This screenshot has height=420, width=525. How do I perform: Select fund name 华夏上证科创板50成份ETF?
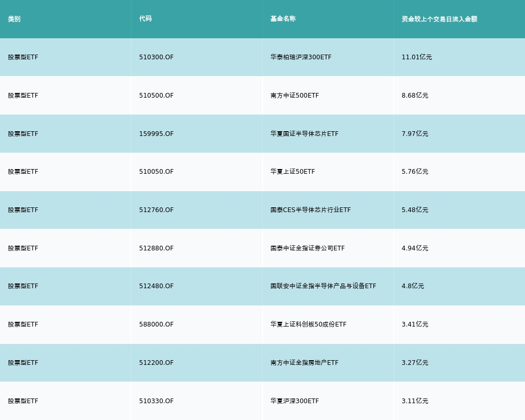[x=308, y=324]
